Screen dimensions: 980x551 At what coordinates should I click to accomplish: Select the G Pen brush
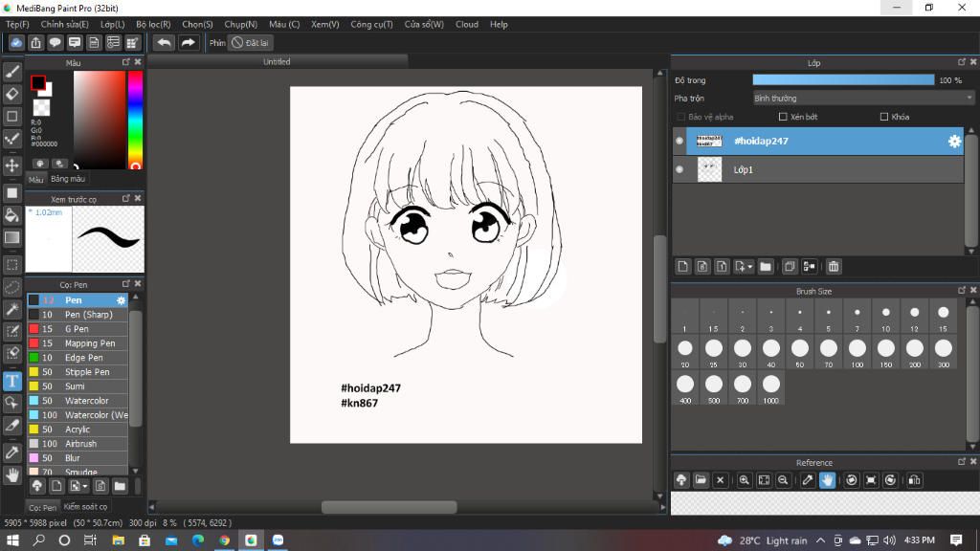[x=78, y=329]
